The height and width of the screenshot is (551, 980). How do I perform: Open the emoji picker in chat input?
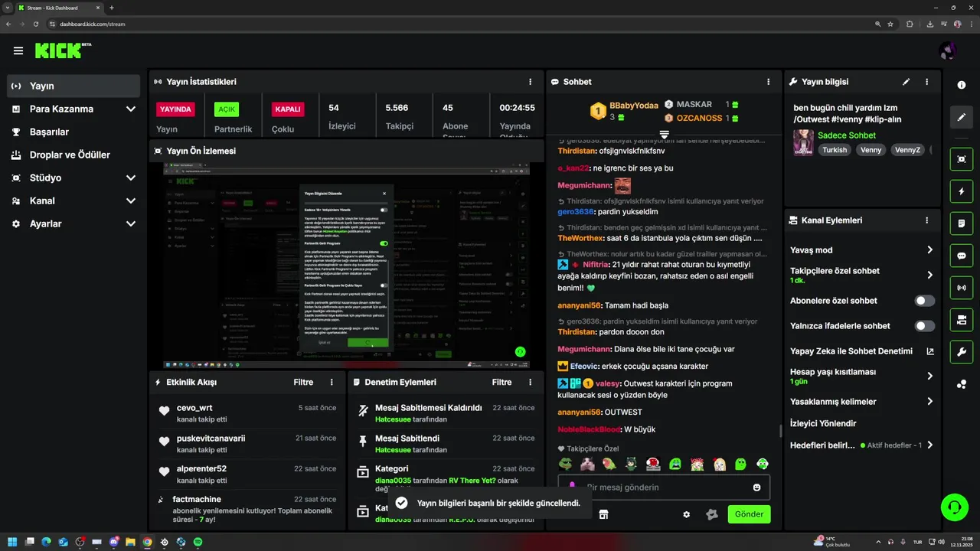[x=756, y=487]
